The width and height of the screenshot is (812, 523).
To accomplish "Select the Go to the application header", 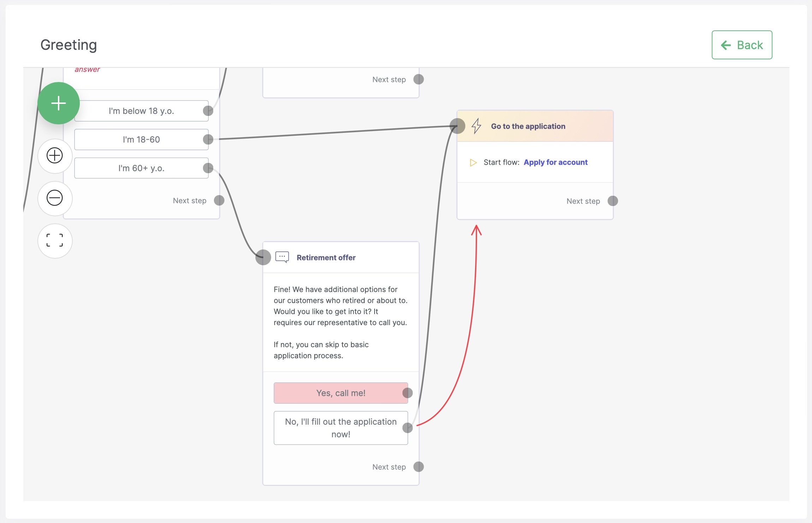I will (x=528, y=126).
